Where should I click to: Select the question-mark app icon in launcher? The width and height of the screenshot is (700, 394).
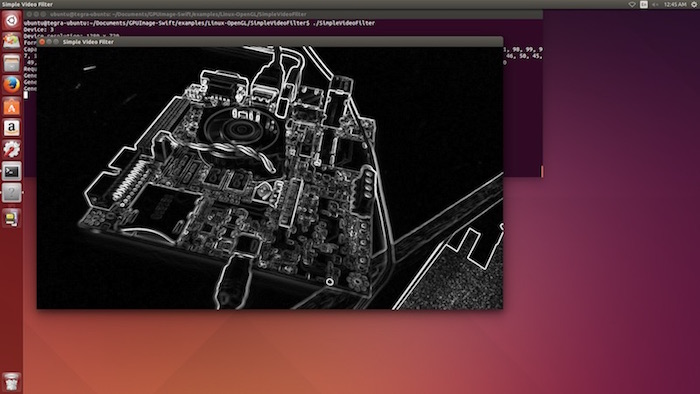pos(11,193)
